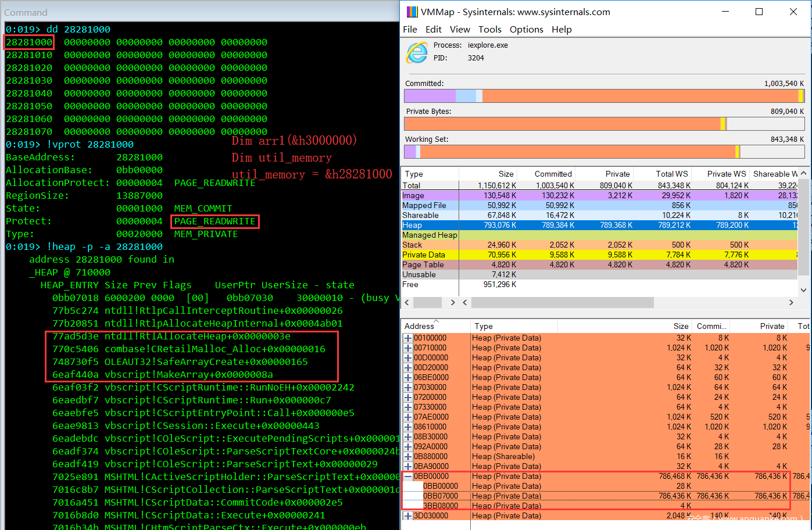Screen dimensions: 812x530
Task: Expand the 07030000 heap block
Action: coord(408,388)
